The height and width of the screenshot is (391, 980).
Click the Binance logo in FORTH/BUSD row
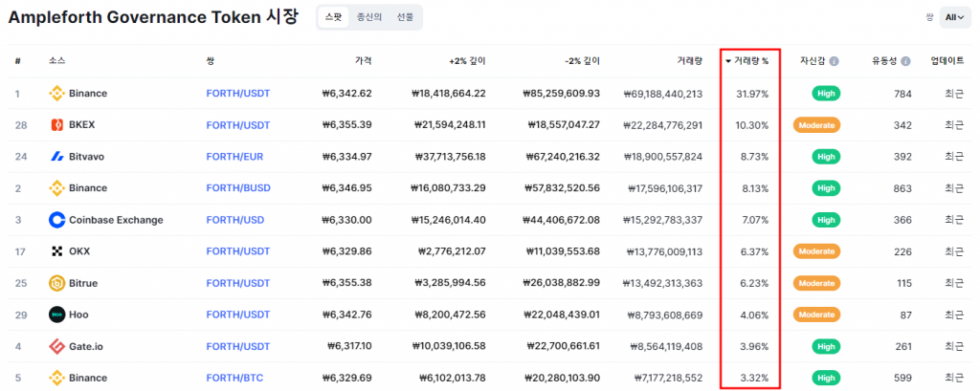[56, 188]
